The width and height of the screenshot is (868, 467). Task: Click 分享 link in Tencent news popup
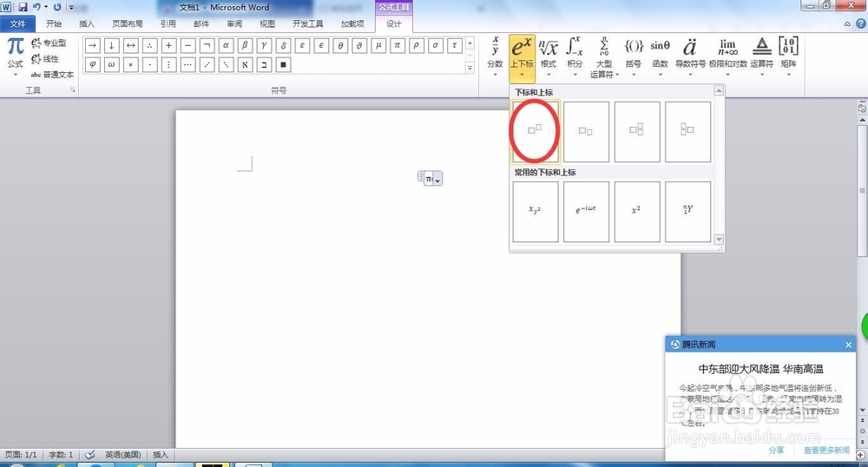[777, 451]
